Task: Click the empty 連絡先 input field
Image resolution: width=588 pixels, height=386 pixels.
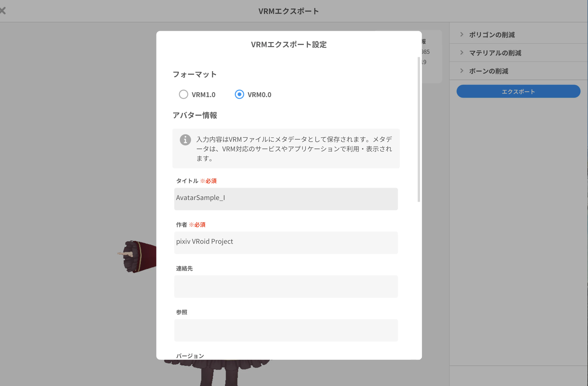Action: pyautogui.click(x=286, y=287)
